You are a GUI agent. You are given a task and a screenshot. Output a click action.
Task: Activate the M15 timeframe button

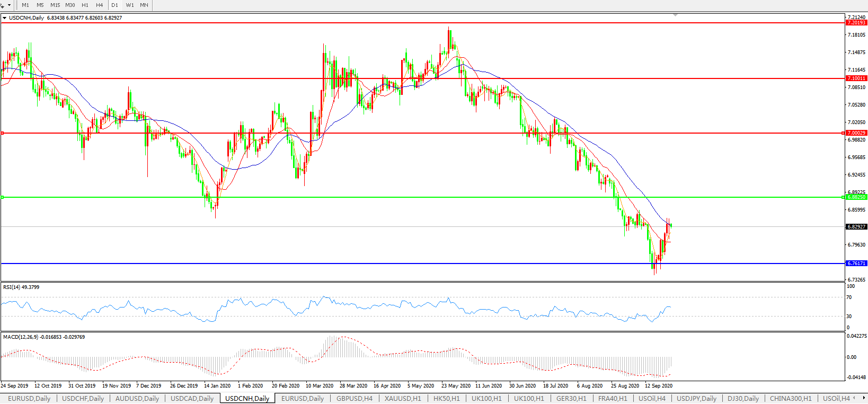[55, 5]
